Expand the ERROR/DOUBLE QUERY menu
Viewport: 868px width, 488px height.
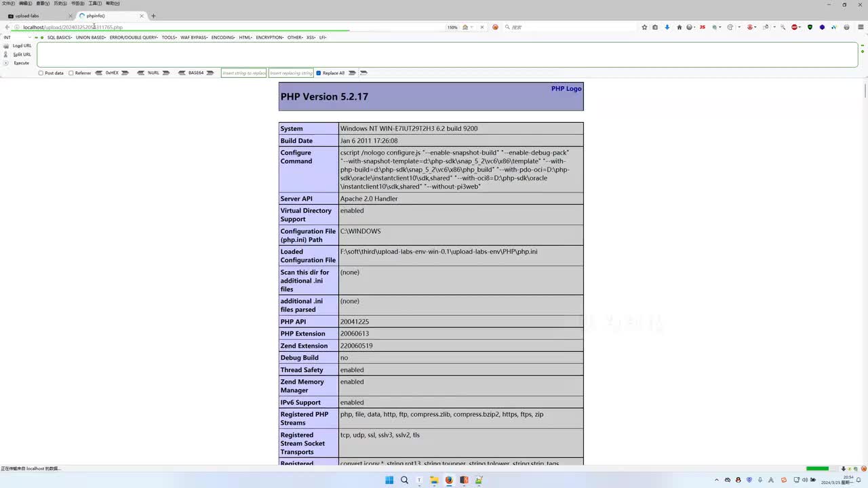(134, 37)
